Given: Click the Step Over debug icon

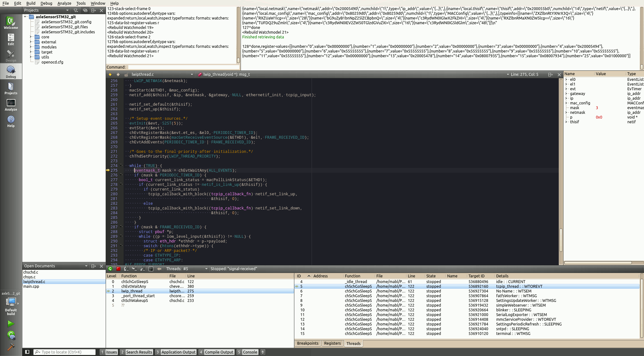Looking at the screenshot, I should pyautogui.click(x=126, y=269).
